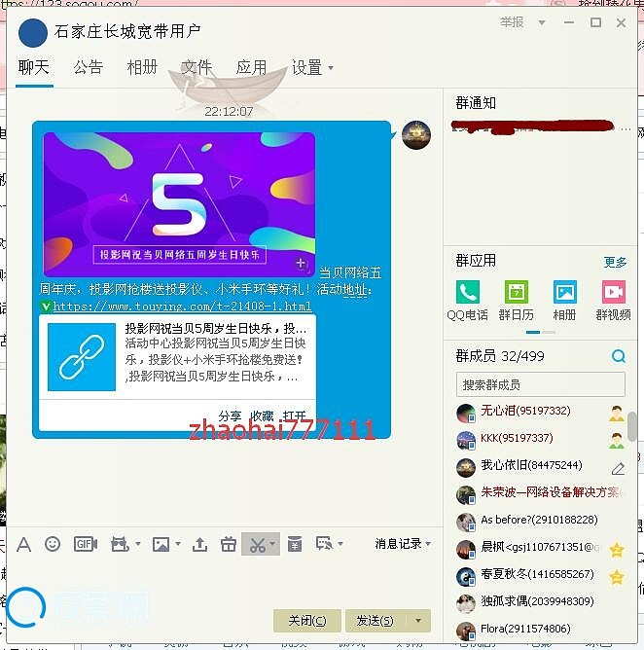Expand the screenshot scissors dropdown

click(273, 544)
